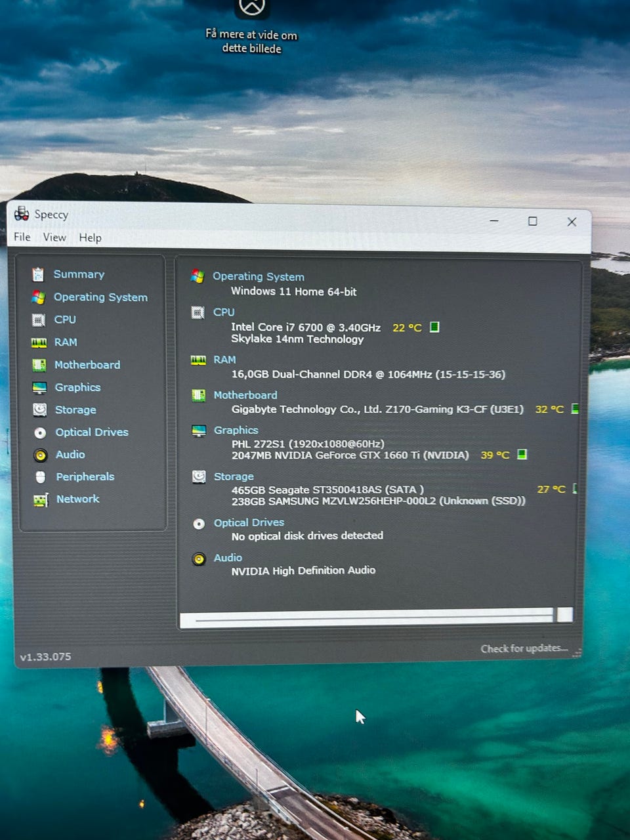Click the NVIDIA GeForce GTX 1660 Ti text

tap(350, 455)
